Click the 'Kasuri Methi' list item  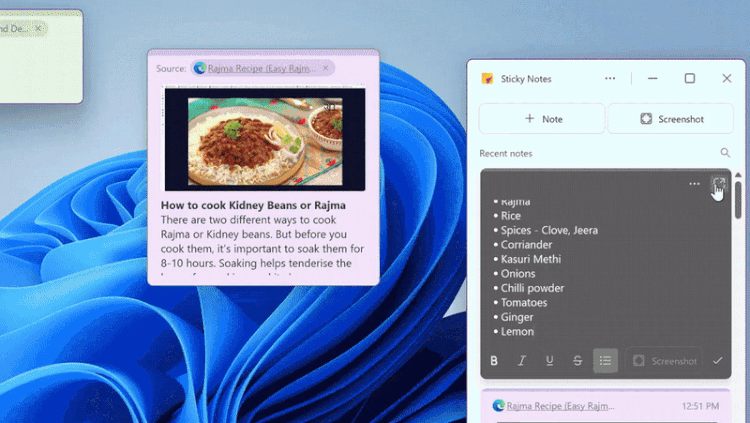530,259
